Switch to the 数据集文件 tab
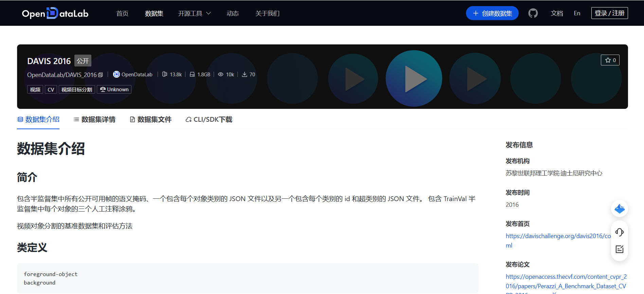Viewport: 644px width, 294px height. click(x=150, y=119)
